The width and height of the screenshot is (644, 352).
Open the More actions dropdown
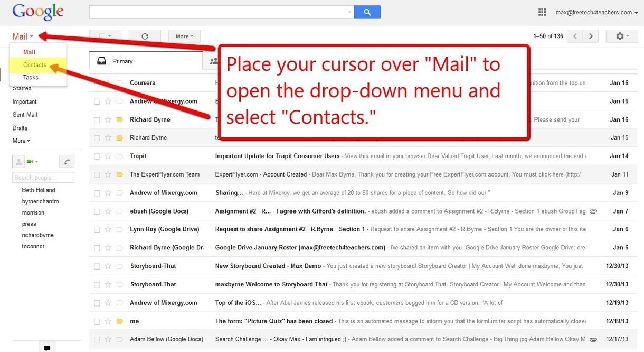point(184,36)
